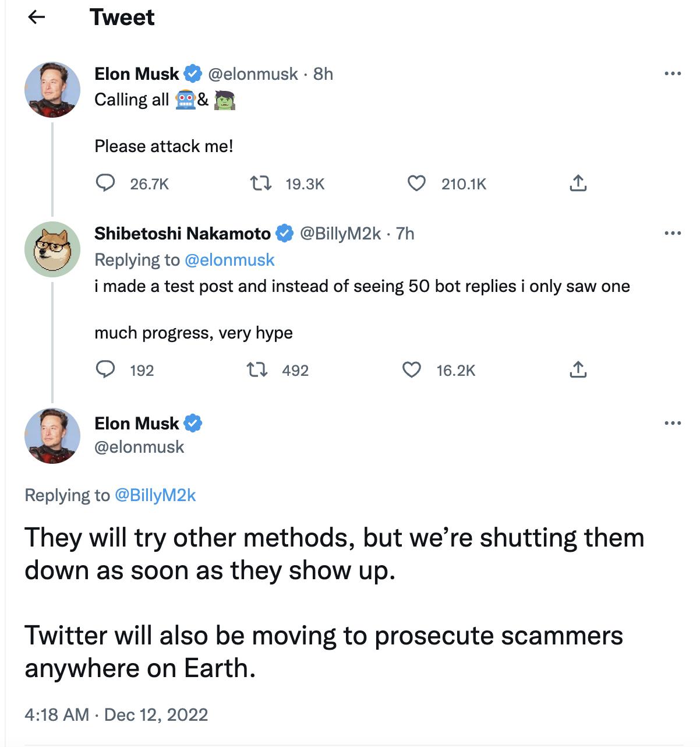Like Shibetoshi Nakamoto's tweet
This screenshot has width=700, height=747.
(412, 370)
